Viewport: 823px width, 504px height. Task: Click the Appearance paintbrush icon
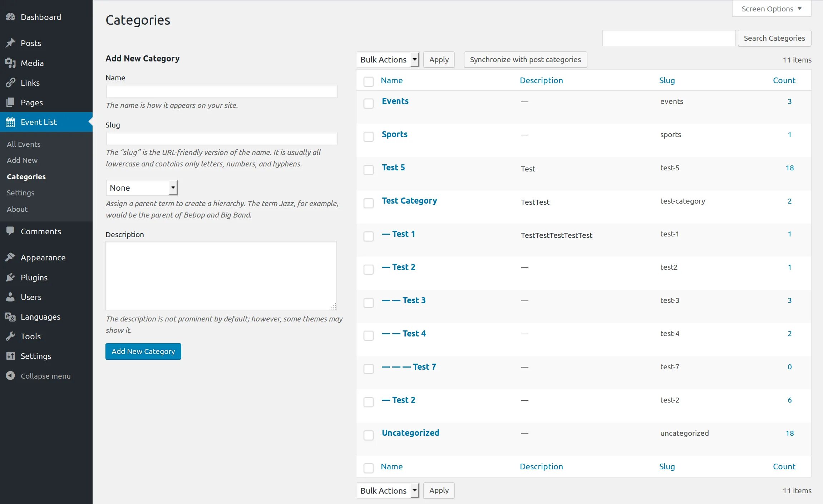[10, 258]
